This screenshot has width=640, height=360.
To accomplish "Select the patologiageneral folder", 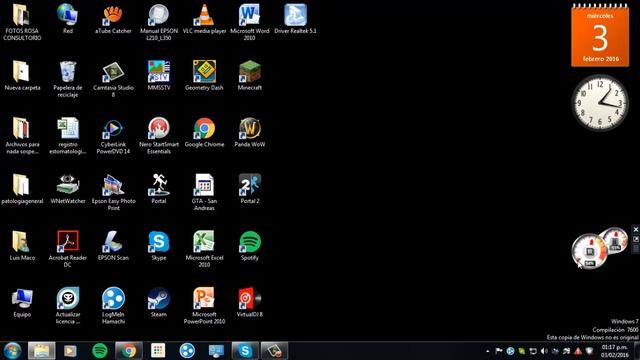I will [x=22, y=189].
